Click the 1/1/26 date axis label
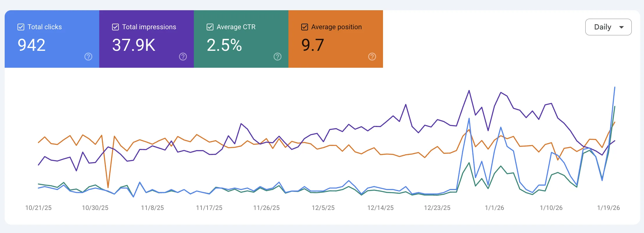This screenshot has width=644, height=233. pyautogui.click(x=494, y=208)
